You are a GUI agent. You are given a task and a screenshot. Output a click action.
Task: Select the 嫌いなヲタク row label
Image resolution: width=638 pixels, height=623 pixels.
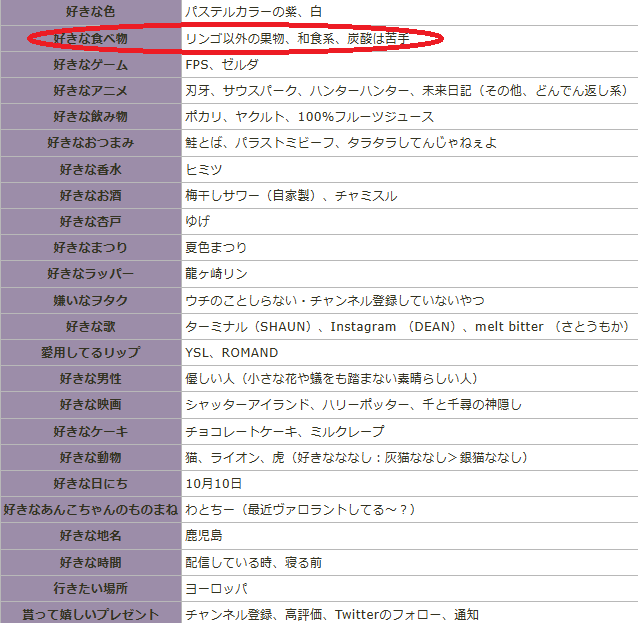(90, 300)
